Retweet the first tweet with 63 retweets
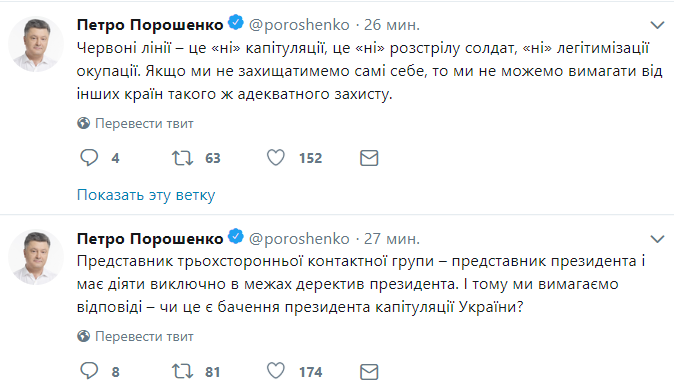 click(183, 158)
